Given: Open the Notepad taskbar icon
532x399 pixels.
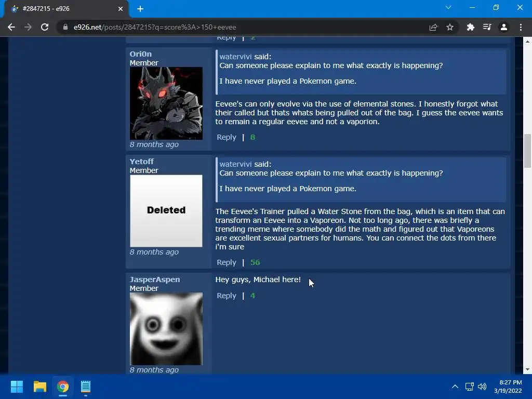Looking at the screenshot, I should coord(86,387).
